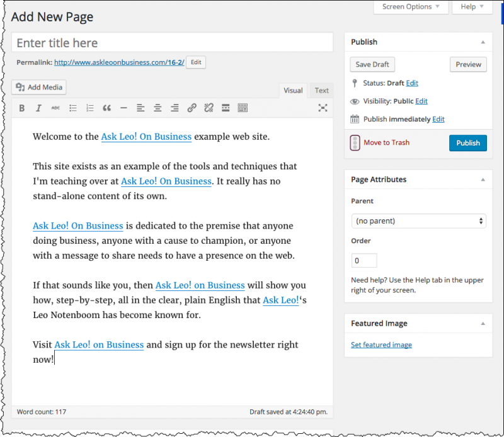Collapse the Page Attributes panel
Image resolution: width=504 pixels, height=437 pixels.
483,179
